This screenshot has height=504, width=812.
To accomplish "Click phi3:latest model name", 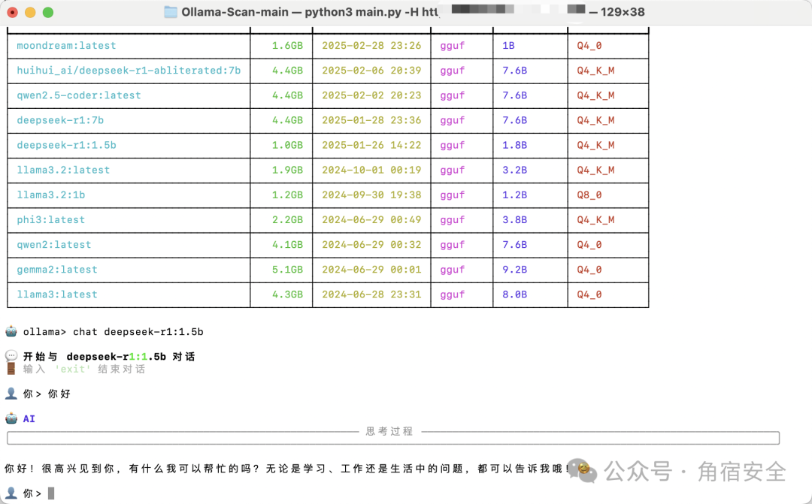I will pos(51,219).
